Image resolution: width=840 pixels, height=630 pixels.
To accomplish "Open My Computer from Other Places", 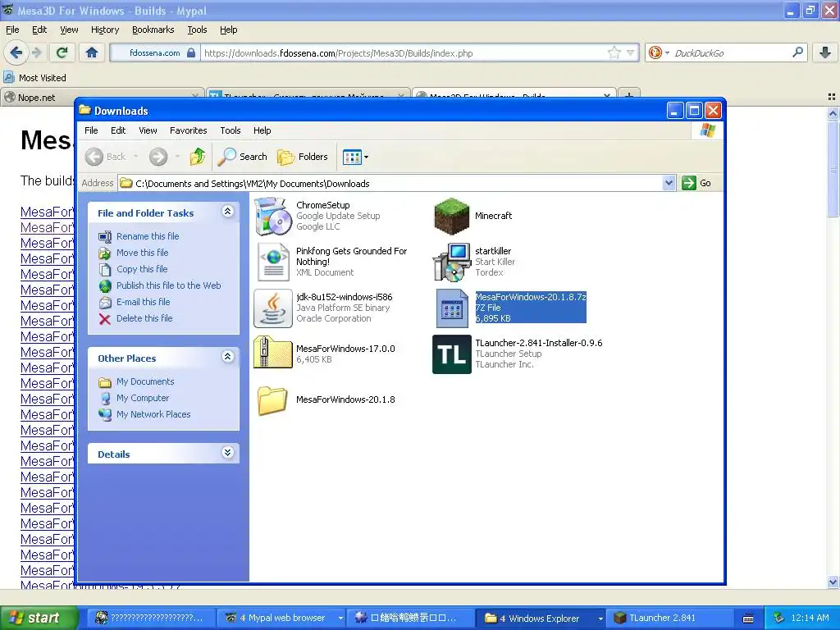I will tap(143, 398).
